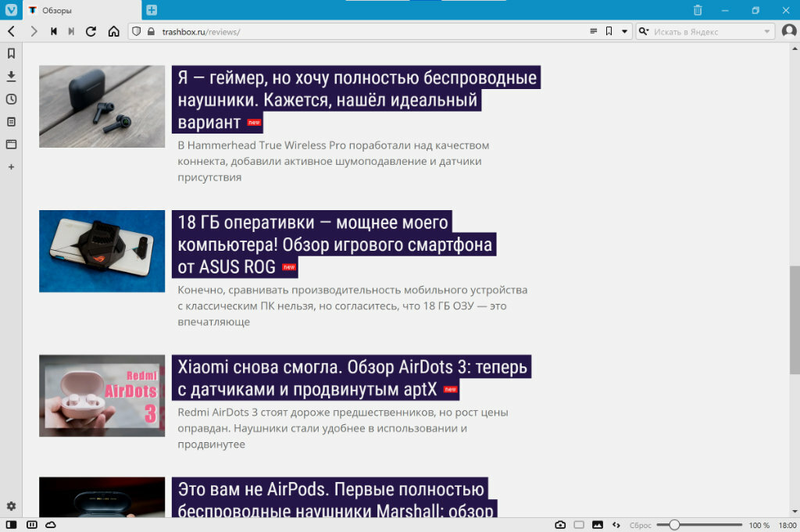The width and height of the screenshot is (800, 532).
Task: Click the Marshall earbuds thumbnail
Action: (x=102, y=498)
